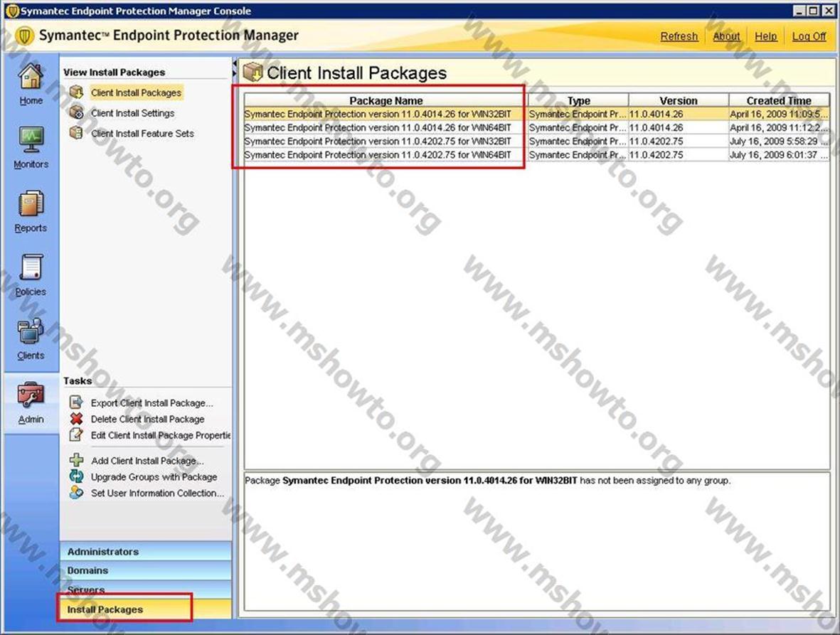Choose Set User Information Collection task
Viewport: 840px width, 635px height.
[157, 493]
